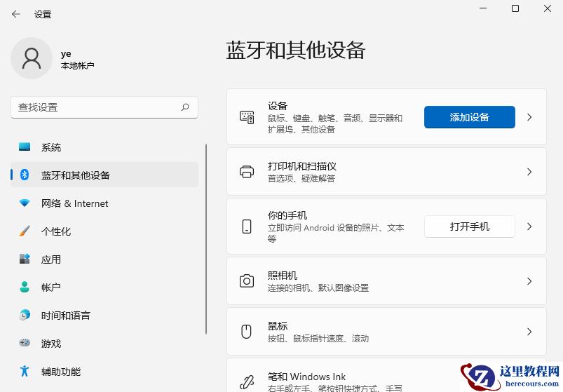Click the 帐户 person icon
563x392 pixels.
(x=25, y=287)
